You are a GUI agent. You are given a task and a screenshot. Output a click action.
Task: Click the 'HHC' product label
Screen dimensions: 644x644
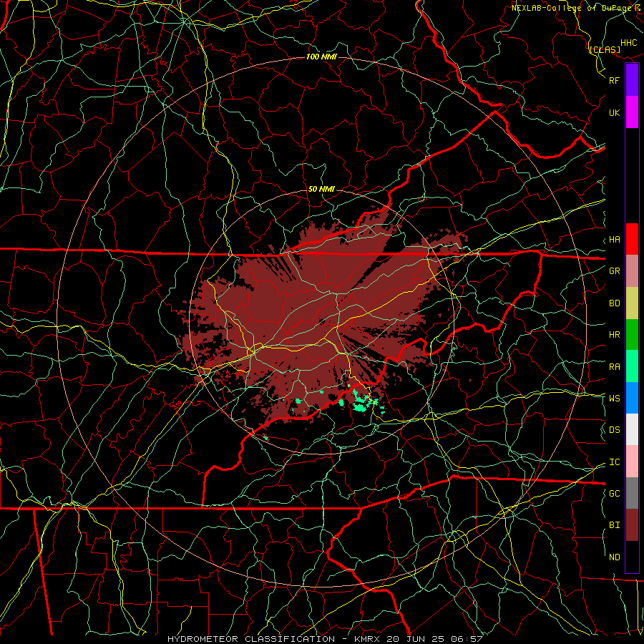pyautogui.click(x=628, y=43)
